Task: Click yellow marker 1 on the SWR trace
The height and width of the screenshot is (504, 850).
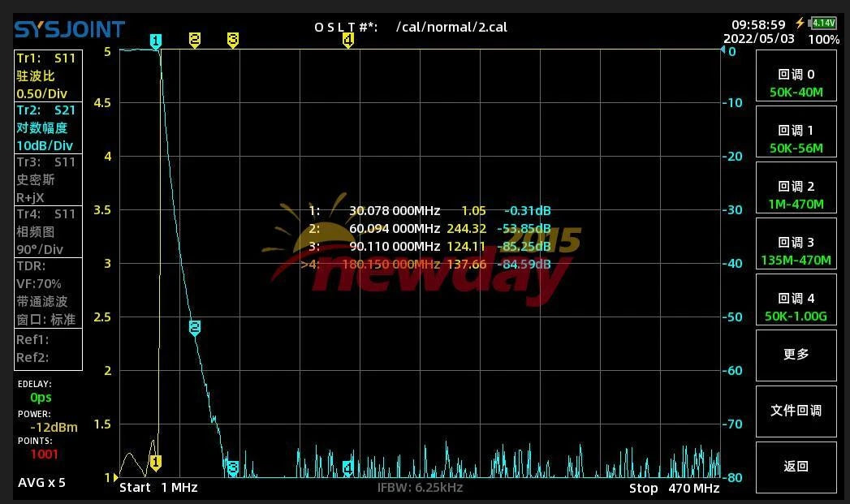Action: (x=156, y=463)
